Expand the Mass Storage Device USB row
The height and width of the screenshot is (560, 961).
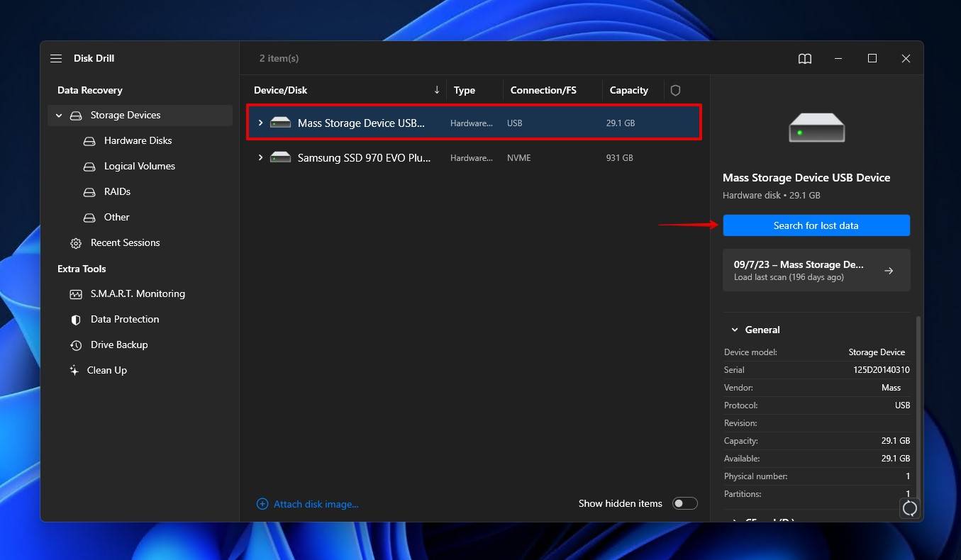(260, 123)
